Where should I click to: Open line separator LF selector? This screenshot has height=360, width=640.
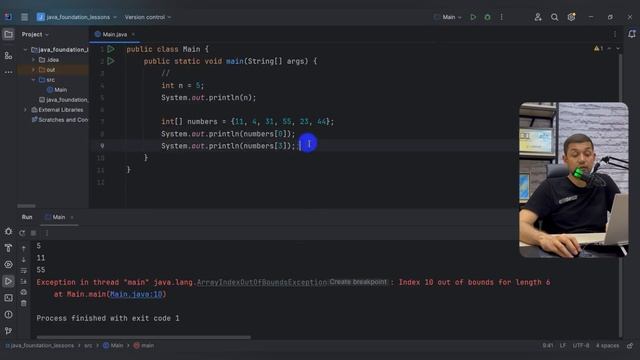[563, 346]
